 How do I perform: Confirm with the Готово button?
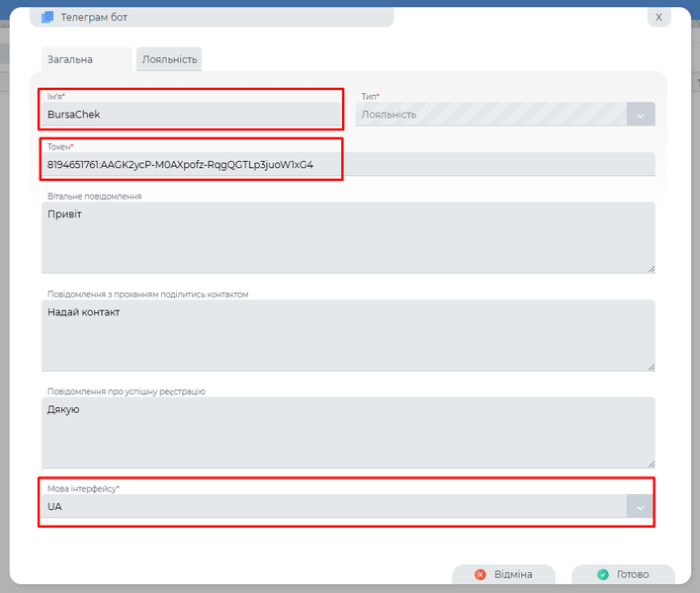(x=623, y=574)
